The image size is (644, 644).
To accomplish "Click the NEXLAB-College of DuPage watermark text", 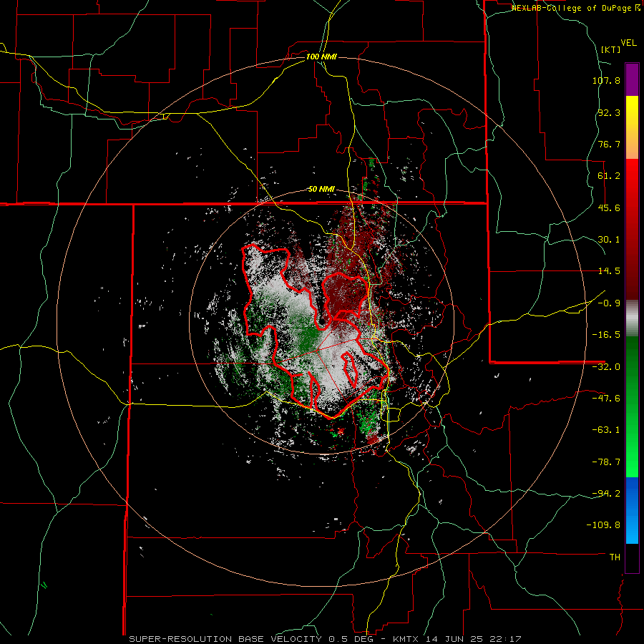I will point(575,8).
